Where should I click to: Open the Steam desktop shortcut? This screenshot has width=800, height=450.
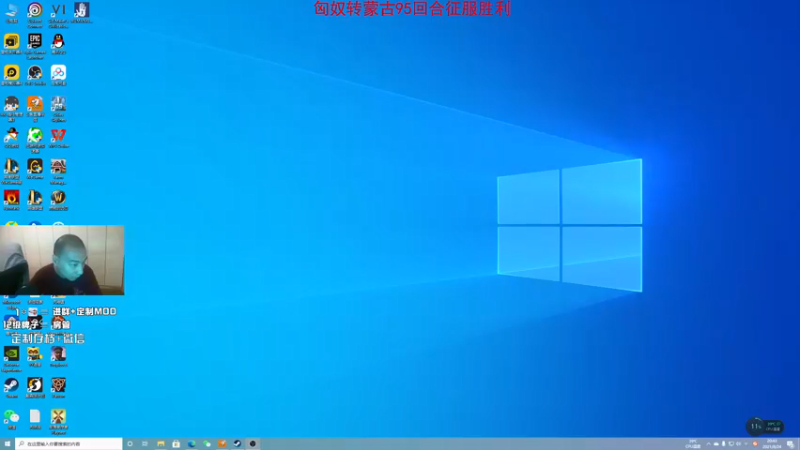click(x=11, y=387)
